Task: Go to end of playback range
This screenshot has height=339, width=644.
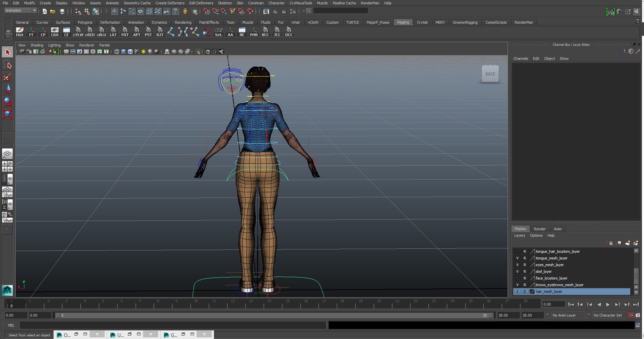Action: pyautogui.click(x=636, y=305)
